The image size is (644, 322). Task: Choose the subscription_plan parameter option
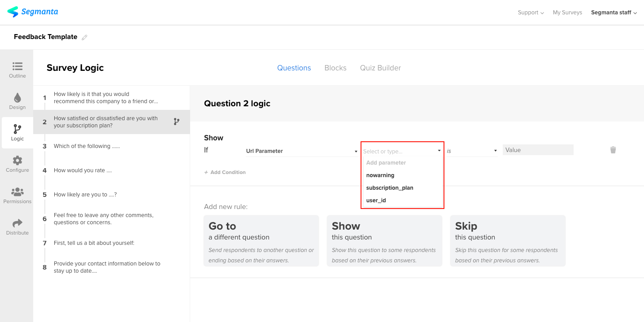click(402, 188)
